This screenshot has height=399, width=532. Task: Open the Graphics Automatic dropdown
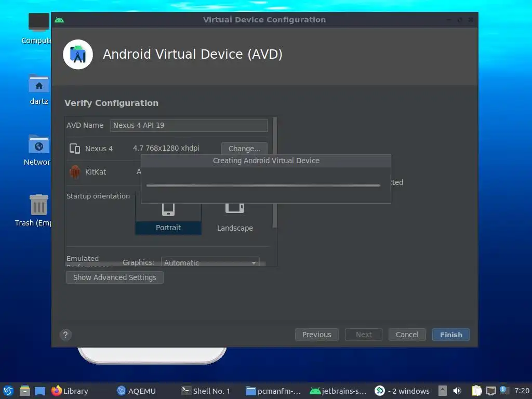point(210,262)
